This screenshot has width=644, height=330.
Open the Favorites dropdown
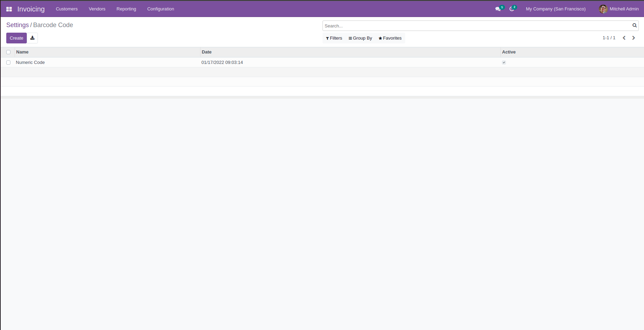tap(390, 38)
